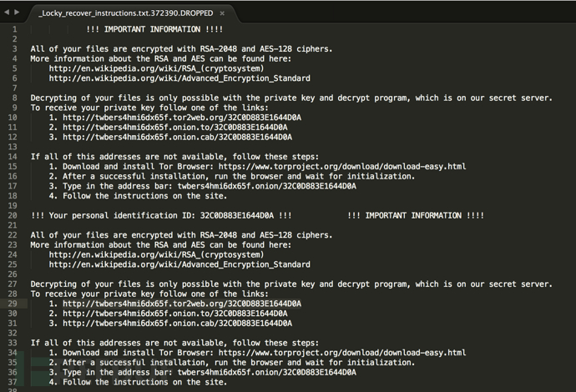Click the next tab right arrow
The image size is (576, 392).
pos(17,13)
